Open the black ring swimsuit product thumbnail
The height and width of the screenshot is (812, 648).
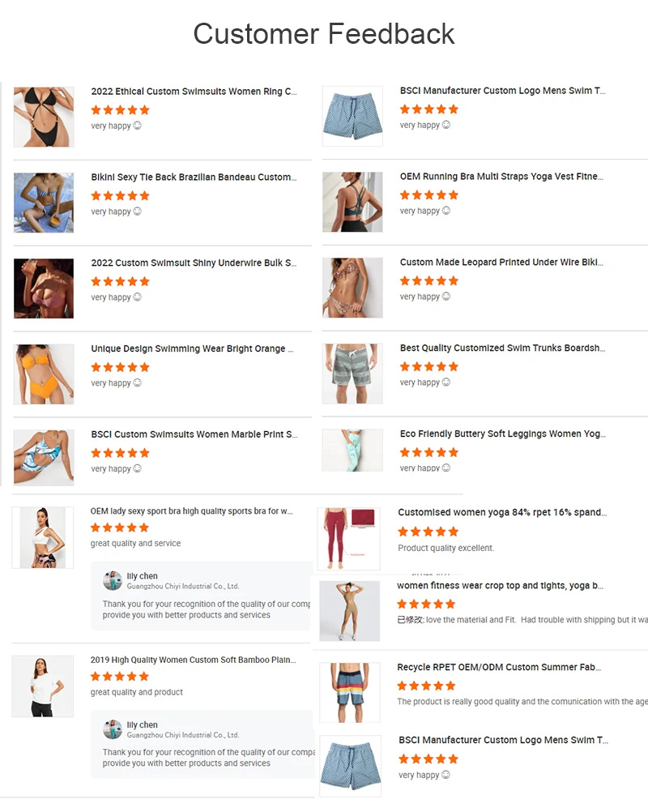click(x=44, y=117)
